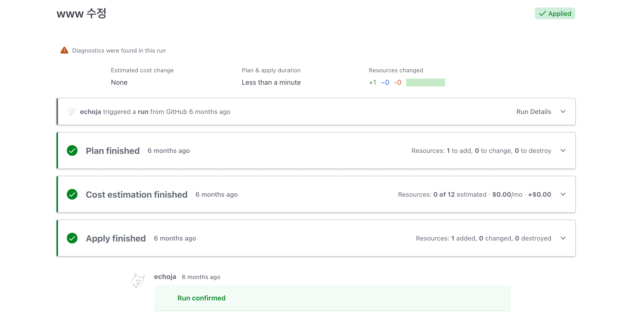The image size is (644, 316).
Task: Click the echoja name above Run confirmed
Action: (x=165, y=277)
